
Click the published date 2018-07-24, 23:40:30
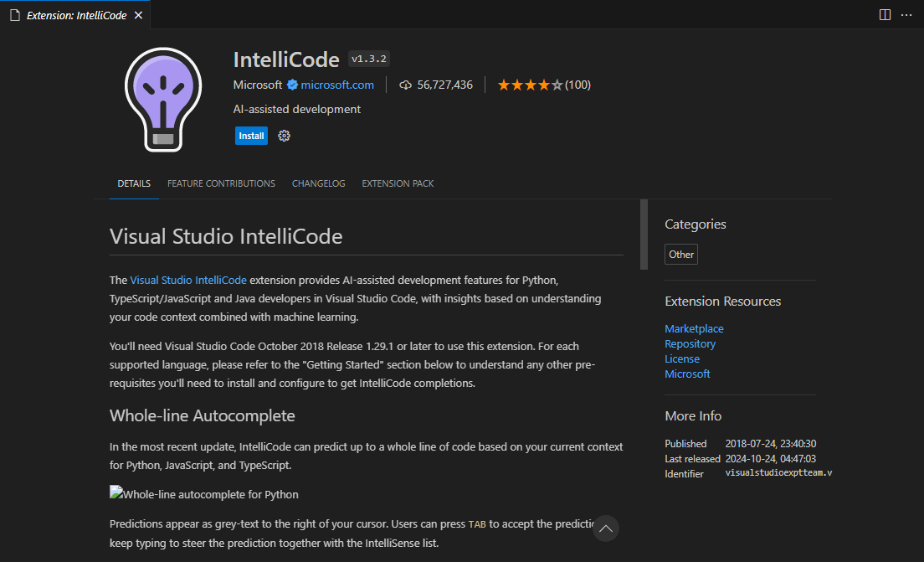[x=771, y=443]
